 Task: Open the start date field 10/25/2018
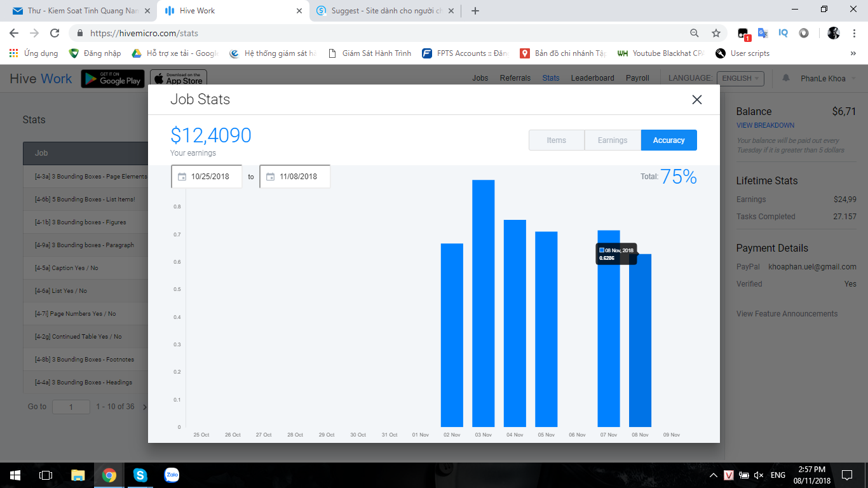coord(207,177)
